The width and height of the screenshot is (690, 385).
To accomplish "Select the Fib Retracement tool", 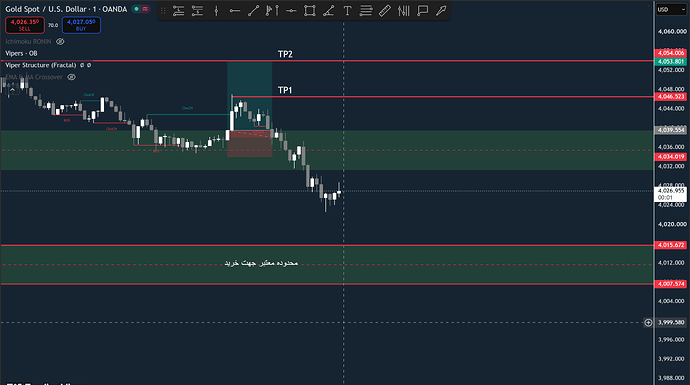I will pos(366,11).
